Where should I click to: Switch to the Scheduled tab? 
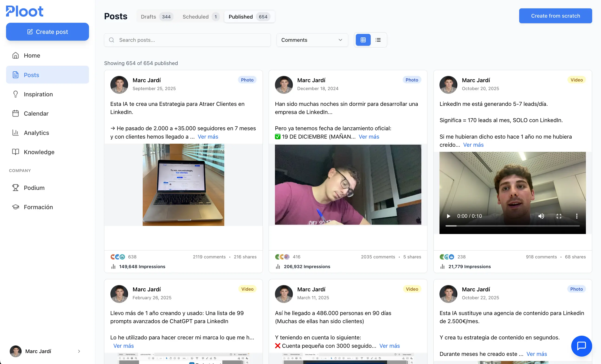(x=201, y=16)
